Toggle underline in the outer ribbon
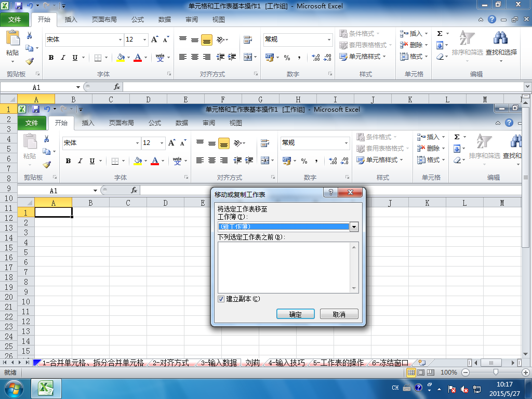Image resolution: width=532 pixels, height=399 pixels. tap(75, 58)
